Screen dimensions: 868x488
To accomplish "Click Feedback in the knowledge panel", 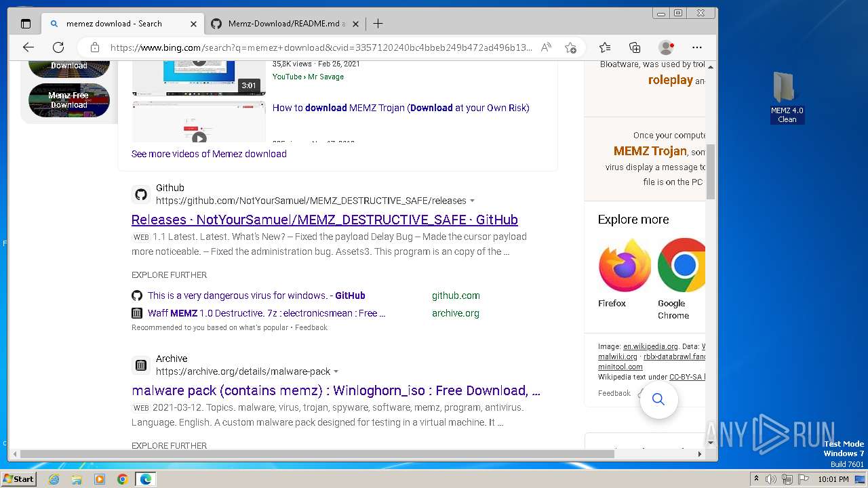I will (x=614, y=393).
